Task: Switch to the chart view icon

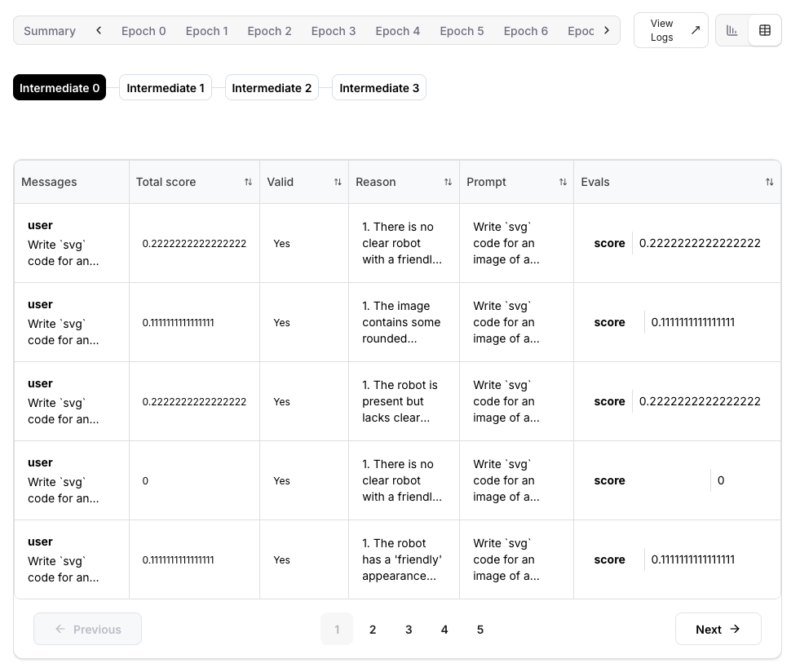Action: click(731, 29)
